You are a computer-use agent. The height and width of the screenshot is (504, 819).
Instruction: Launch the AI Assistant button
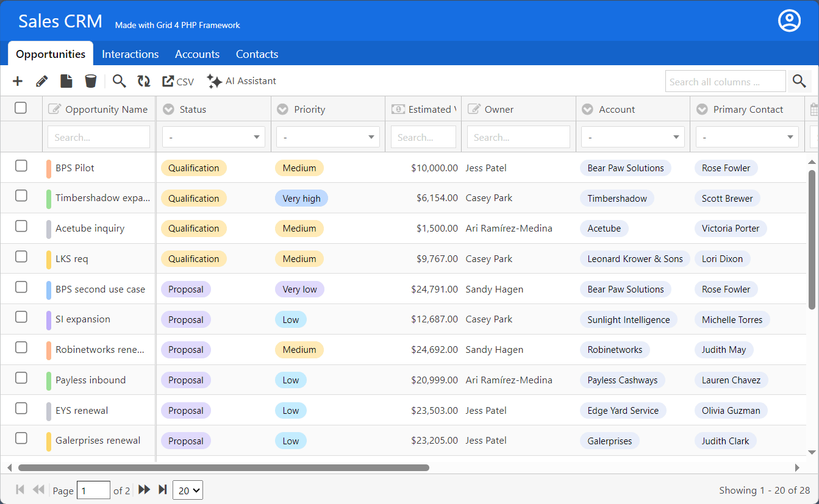[x=241, y=81]
